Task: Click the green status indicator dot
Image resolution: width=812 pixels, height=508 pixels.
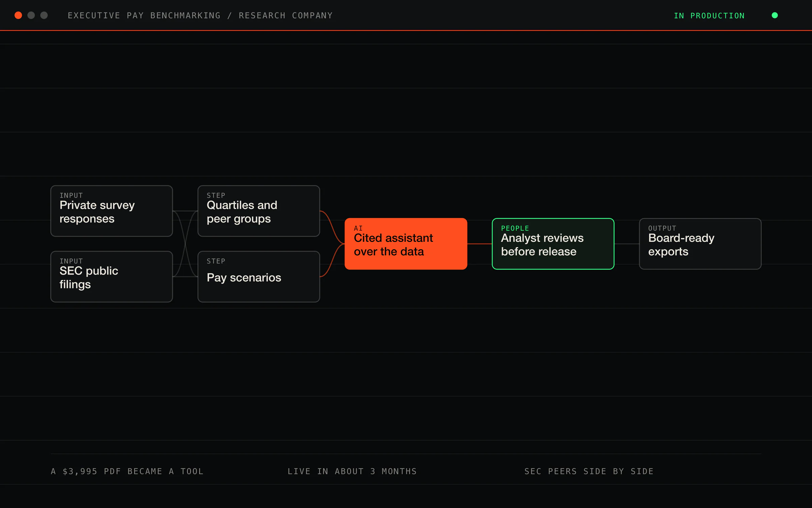Action: 775,15
